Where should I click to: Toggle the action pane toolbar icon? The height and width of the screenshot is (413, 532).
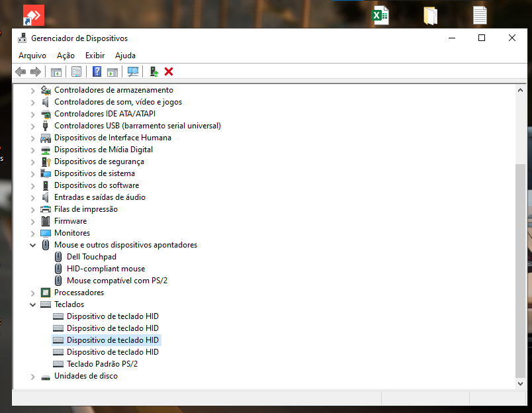(112, 71)
